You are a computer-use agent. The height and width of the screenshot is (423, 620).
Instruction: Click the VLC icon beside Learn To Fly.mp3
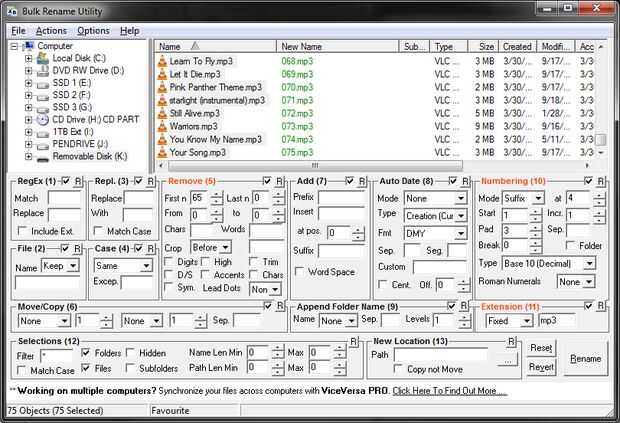(x=162, y=61)
